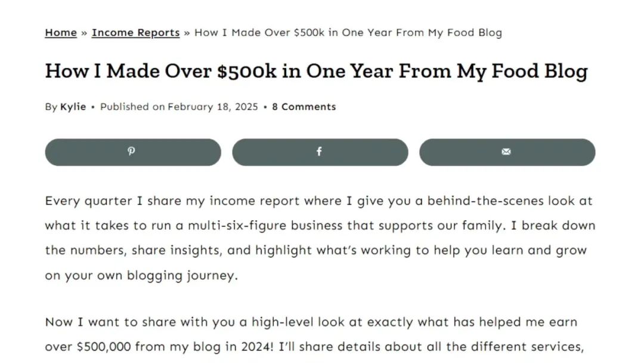Open author Kylie's profile link
The height and width of the screenshot is (363, 644).
coord(73,107)
